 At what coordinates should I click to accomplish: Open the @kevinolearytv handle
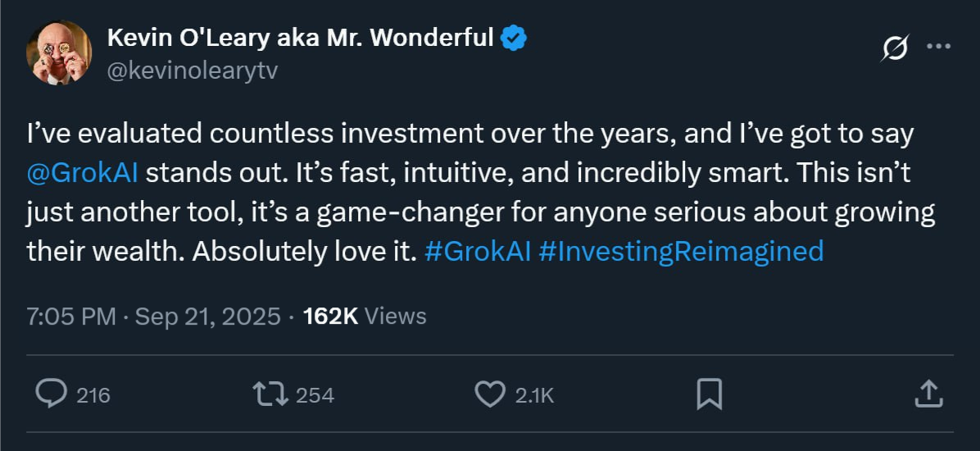coord(193,71)
